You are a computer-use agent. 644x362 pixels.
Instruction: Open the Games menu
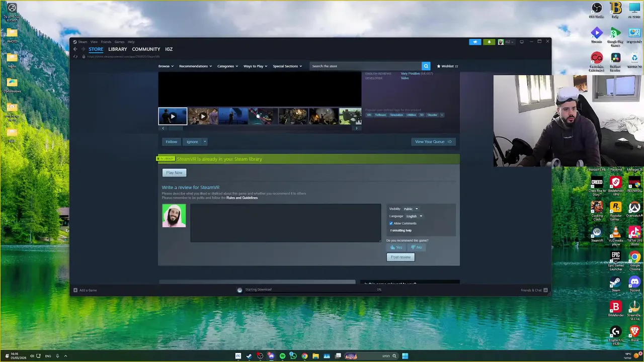[x=119, y=42]
